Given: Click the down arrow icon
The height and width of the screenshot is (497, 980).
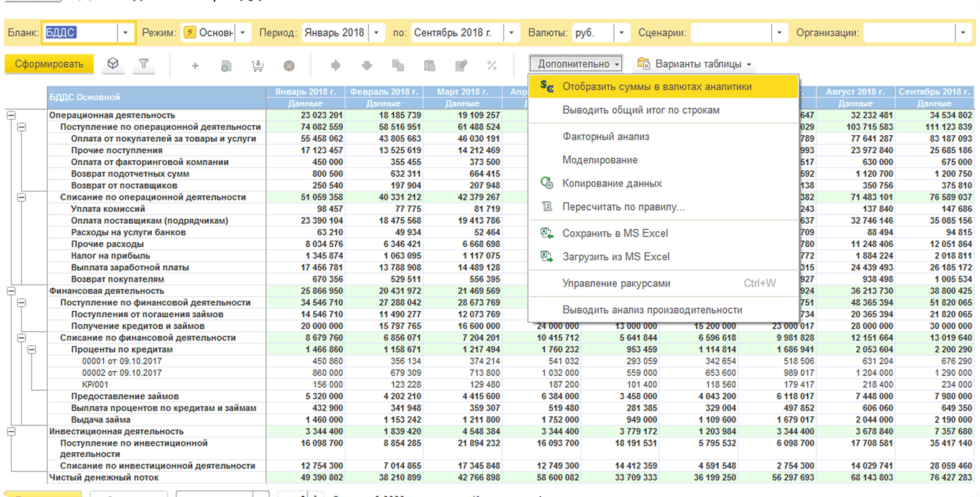Looking at the screenshot, I should click(367, 65).
